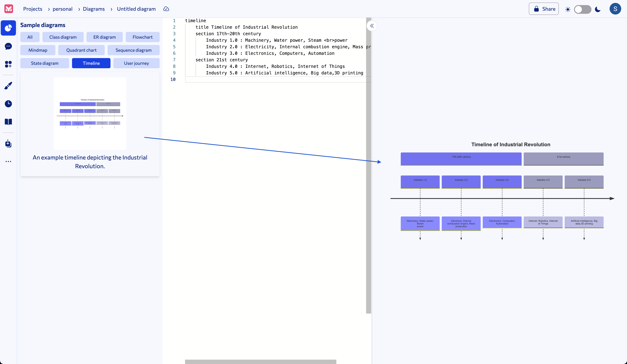Screen dimensions: 627x364
Task: Switch to light theme via the sun icon
Action: [x=568, y=9]
